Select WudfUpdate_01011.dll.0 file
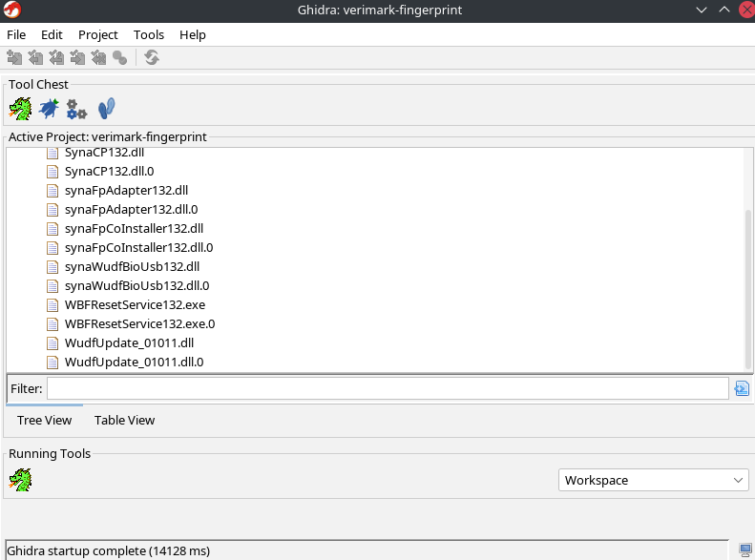This screenshot has height=560, width=755. point(134,362)
